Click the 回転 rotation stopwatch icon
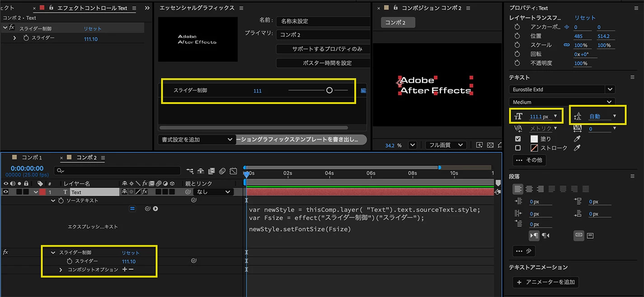Screen dimensions: 644x297 click(x=517, y=54)
